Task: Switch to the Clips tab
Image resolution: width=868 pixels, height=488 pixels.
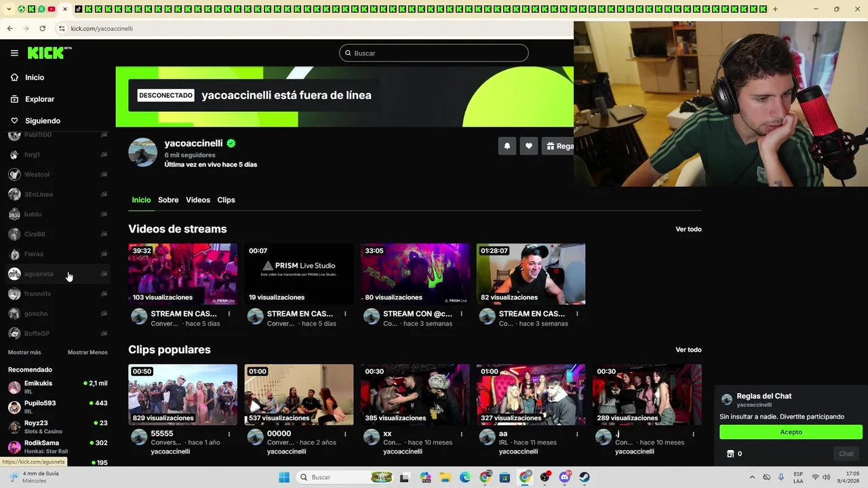Action: pyautogui.click(x=226, y=200)
